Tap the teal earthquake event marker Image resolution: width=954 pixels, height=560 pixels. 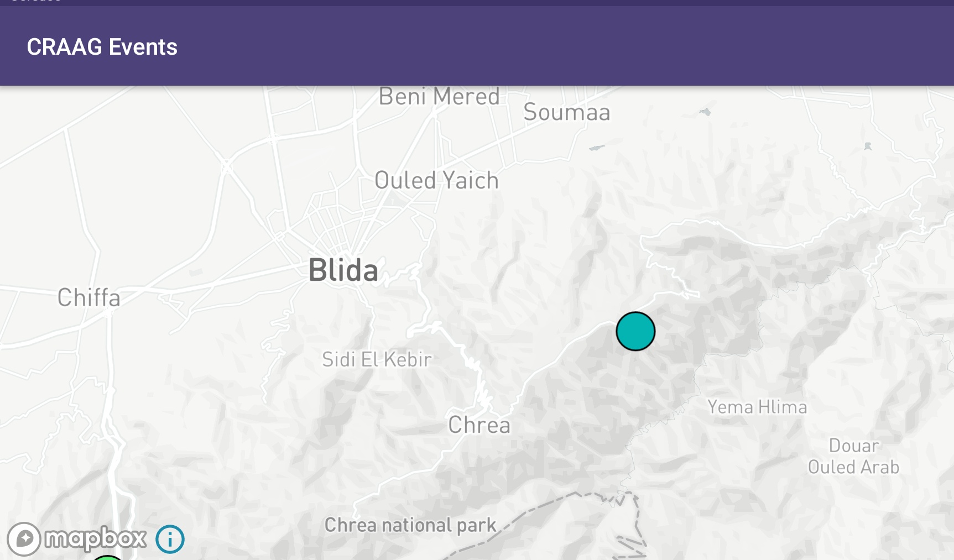635,331
